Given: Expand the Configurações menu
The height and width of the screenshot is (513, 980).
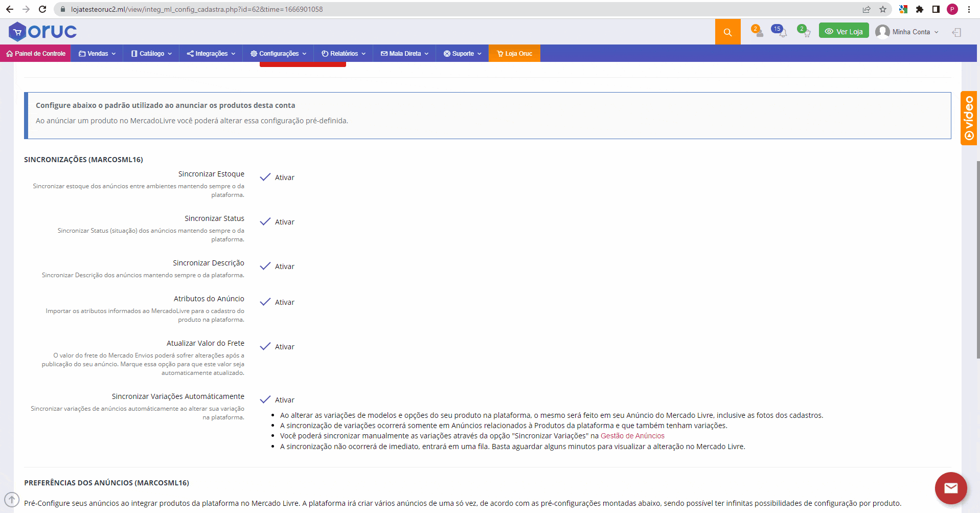Looking at the screenshot, I should tap(279, 53).
